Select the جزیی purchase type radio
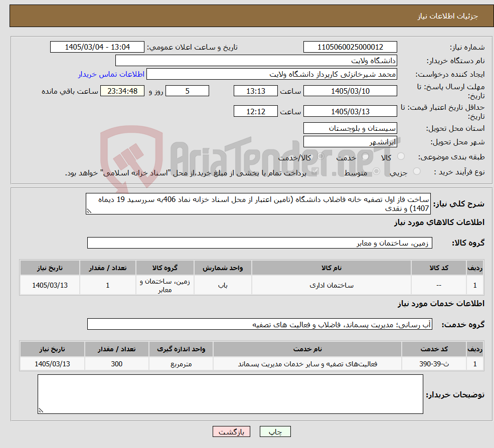The width and height of the screenshot is (494, 448). point(417,171)
